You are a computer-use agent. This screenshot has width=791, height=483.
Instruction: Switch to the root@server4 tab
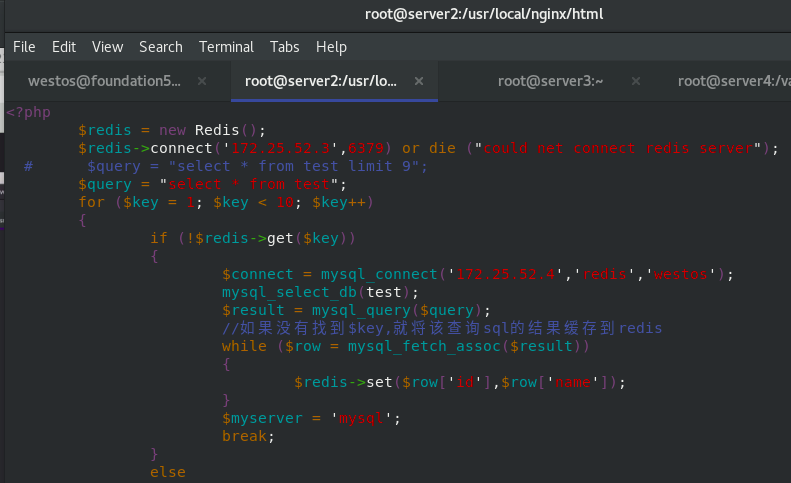pyautogui.click(x=734, y=81)
